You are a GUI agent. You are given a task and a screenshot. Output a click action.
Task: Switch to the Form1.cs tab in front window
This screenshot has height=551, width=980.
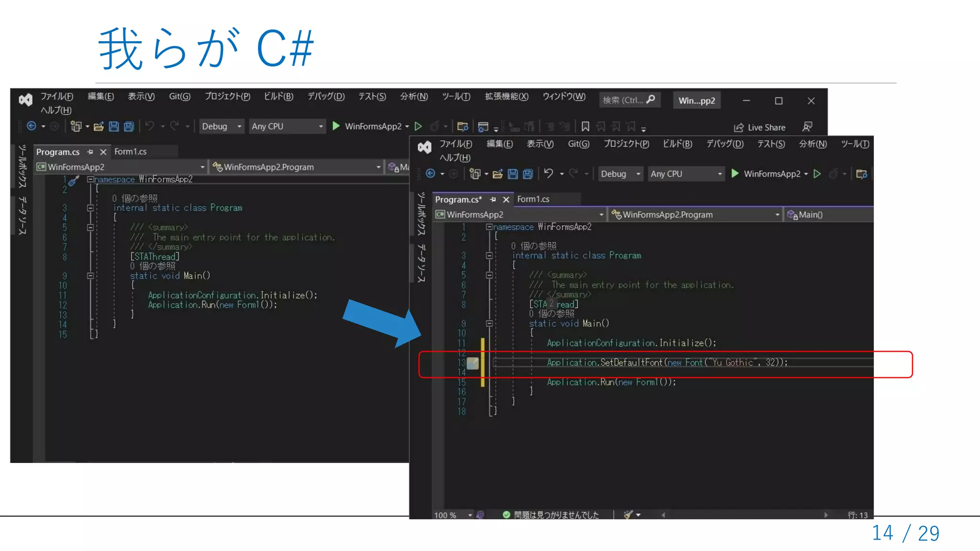pos(533,199)
